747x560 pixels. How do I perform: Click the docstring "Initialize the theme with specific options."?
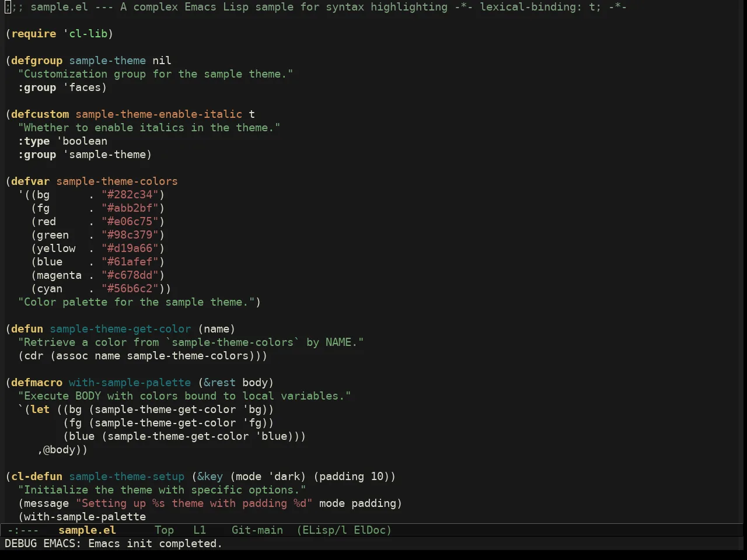pyautogui.click(x=162, y=489)
